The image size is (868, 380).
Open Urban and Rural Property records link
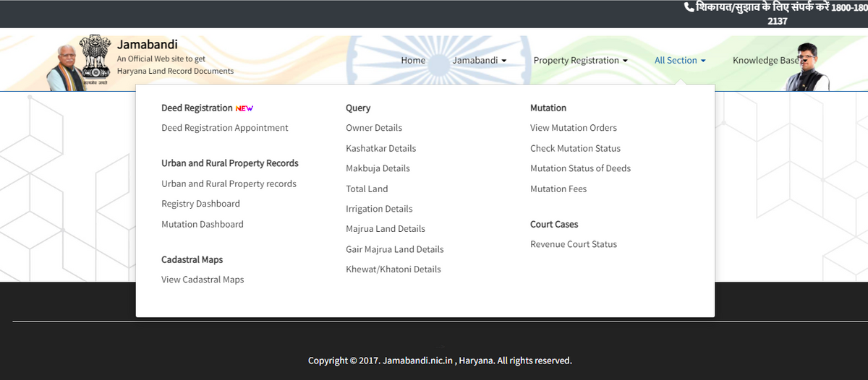coord(229,184)
